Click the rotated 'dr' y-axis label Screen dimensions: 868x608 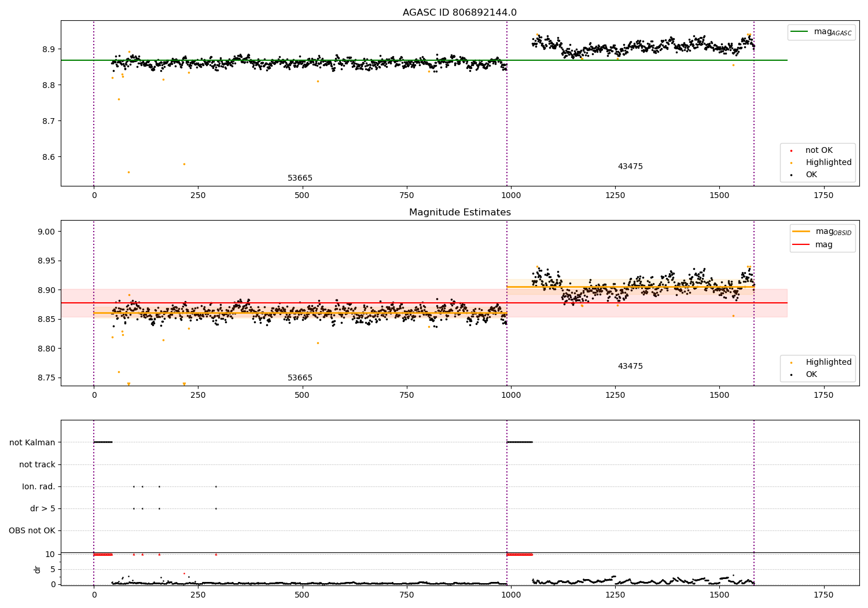38,569
